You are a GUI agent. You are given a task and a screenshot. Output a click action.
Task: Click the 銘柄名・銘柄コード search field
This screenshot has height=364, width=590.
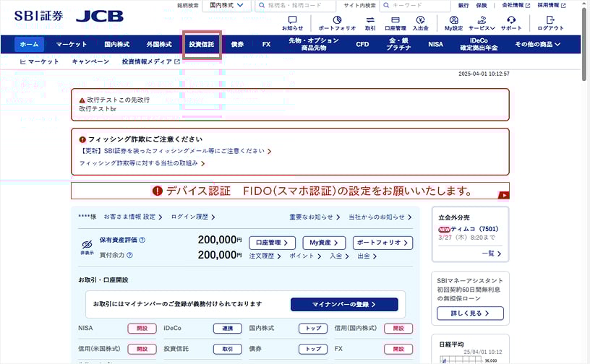click(296, 6)
